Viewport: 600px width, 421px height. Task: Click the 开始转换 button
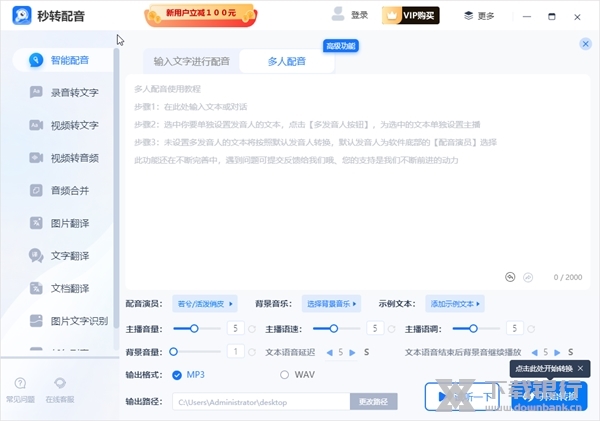549,397
